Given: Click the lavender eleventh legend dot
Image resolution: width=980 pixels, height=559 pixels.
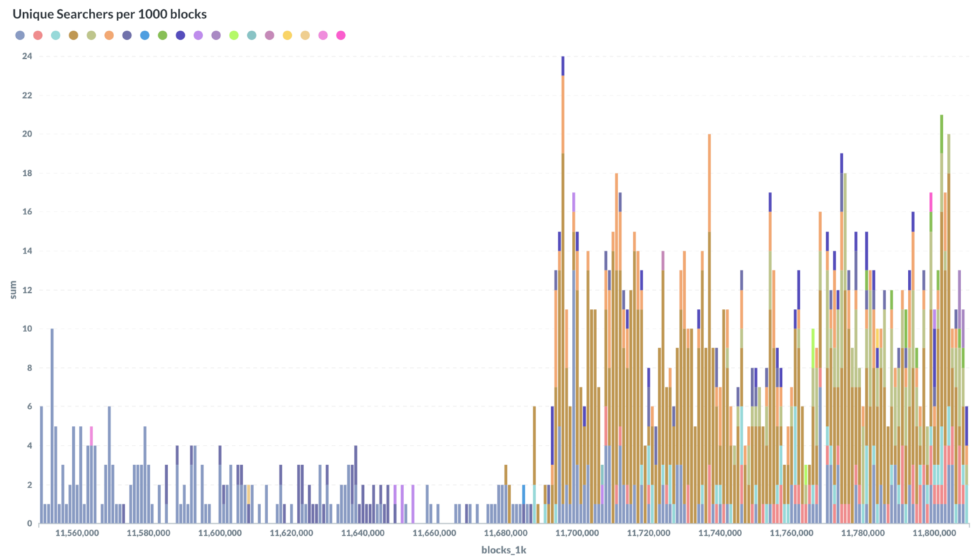Looking at the screenshot, I should (x=198, y=35).
